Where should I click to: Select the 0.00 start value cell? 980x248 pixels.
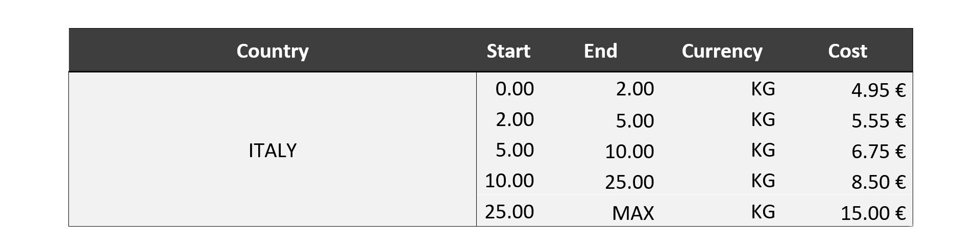coord(514,89)
